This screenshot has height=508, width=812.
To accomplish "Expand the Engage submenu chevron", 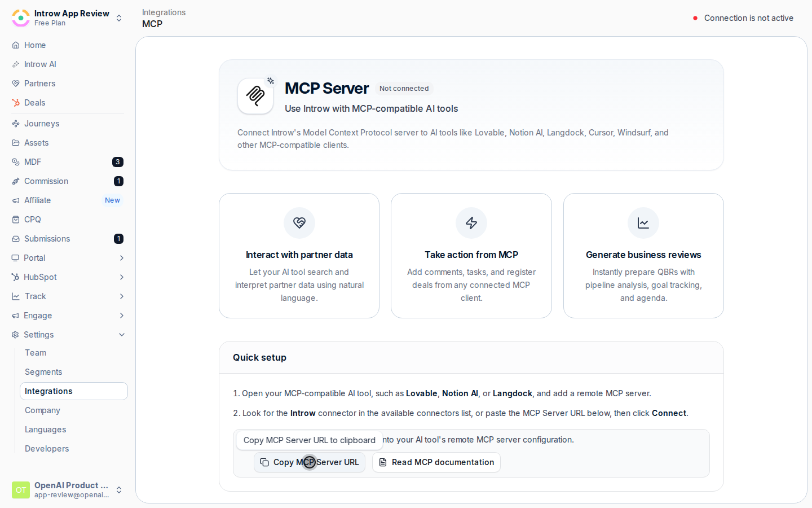I will click(122, 316).
